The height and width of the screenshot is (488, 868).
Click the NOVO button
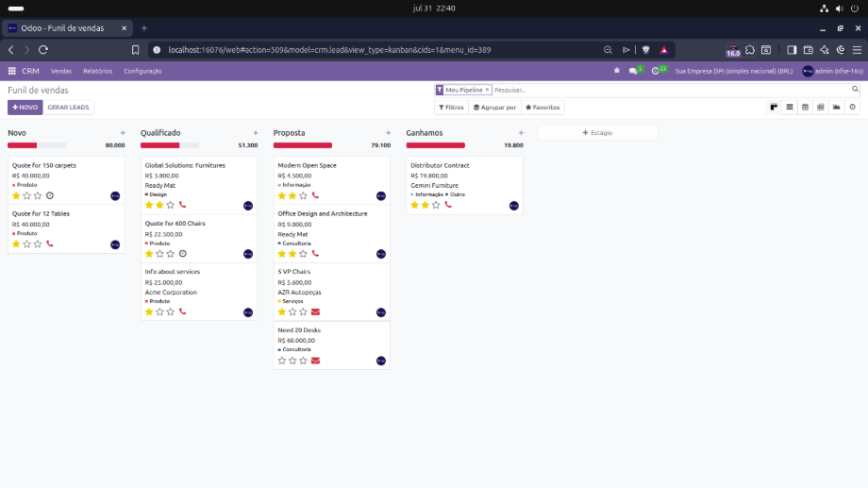[25, 108]
